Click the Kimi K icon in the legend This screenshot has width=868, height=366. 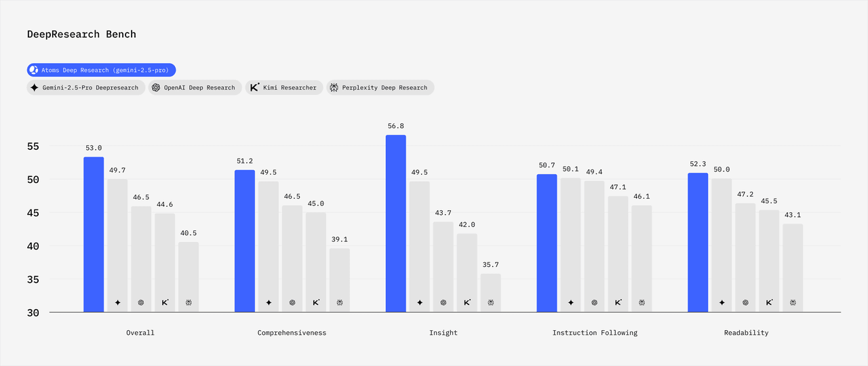pyautogui.click(x=254, y=87)
